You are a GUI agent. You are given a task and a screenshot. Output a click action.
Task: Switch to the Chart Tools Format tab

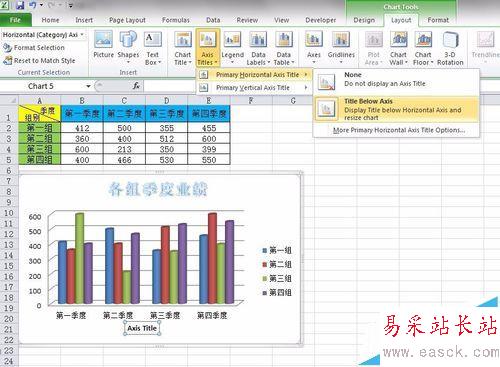438,20
